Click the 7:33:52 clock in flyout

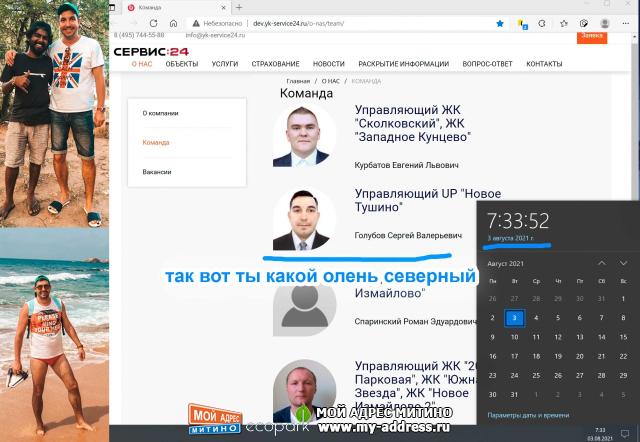(518, 221)
